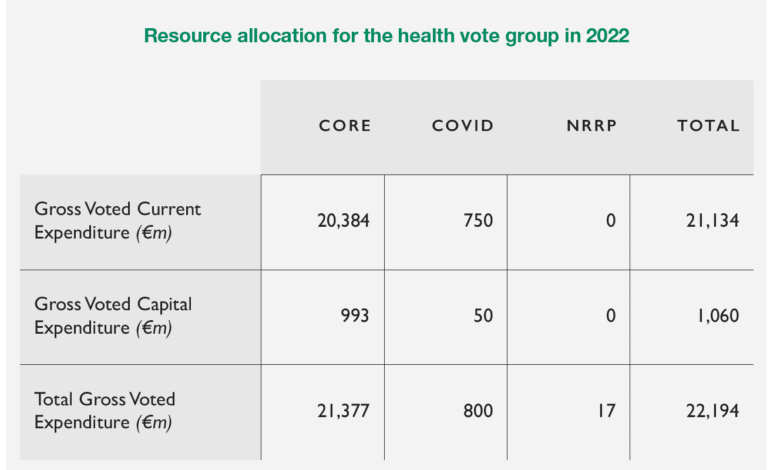Click the 993 core capital expenditure cell

point(355,316)
